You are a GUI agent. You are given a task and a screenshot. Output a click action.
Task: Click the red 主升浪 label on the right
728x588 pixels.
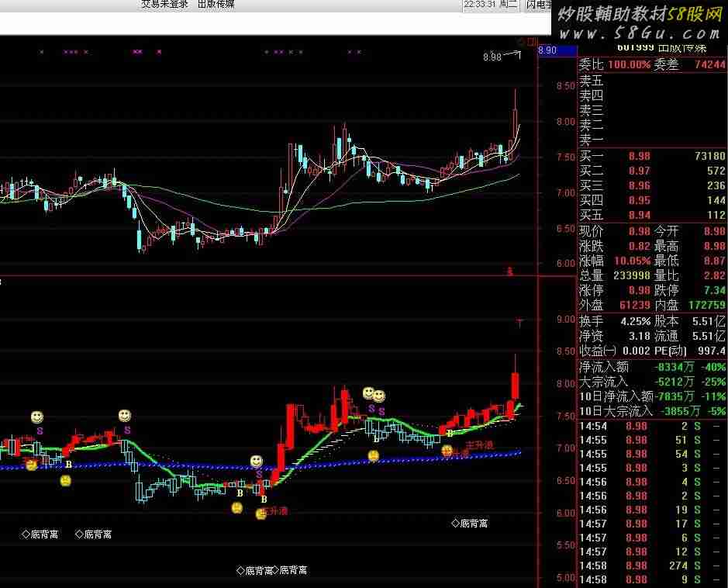coord(479,446)
